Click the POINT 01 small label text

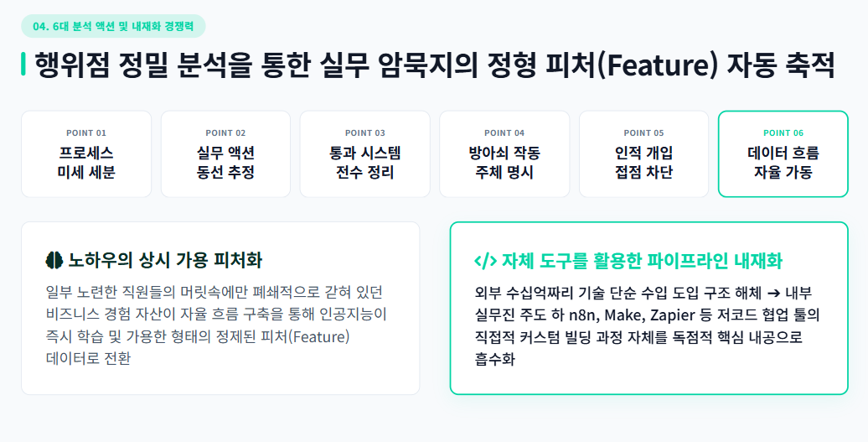pos(86,133)
